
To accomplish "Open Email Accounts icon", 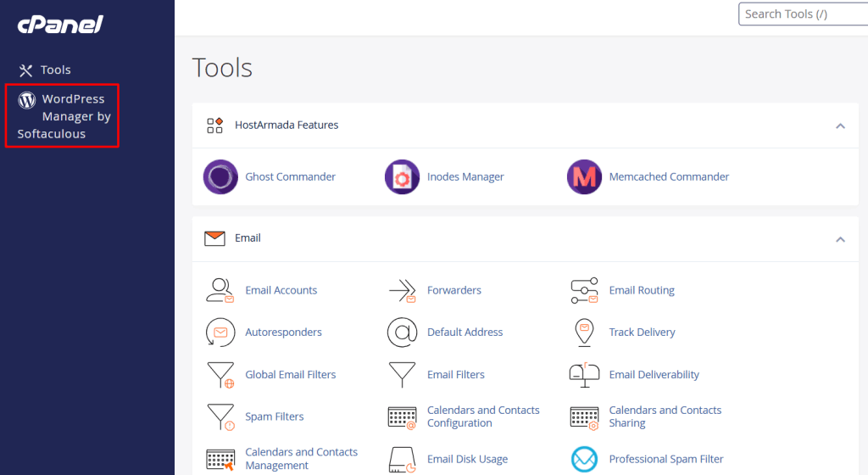I will coord(220,290).
